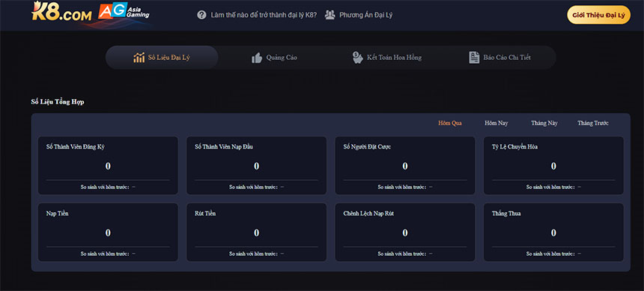Click the question mark help icon
The height and width of the screenshot is (291, 644).
coord(201,15)
